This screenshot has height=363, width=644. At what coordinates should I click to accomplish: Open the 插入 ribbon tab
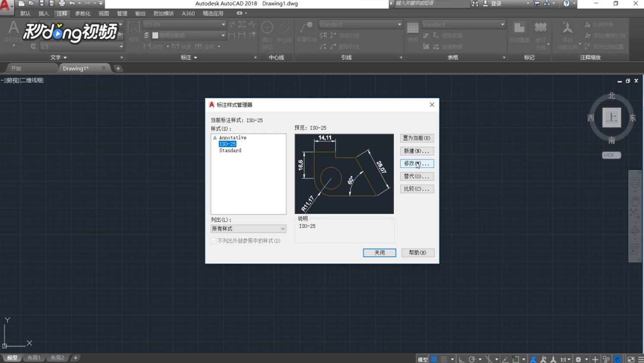click(44, 13)
